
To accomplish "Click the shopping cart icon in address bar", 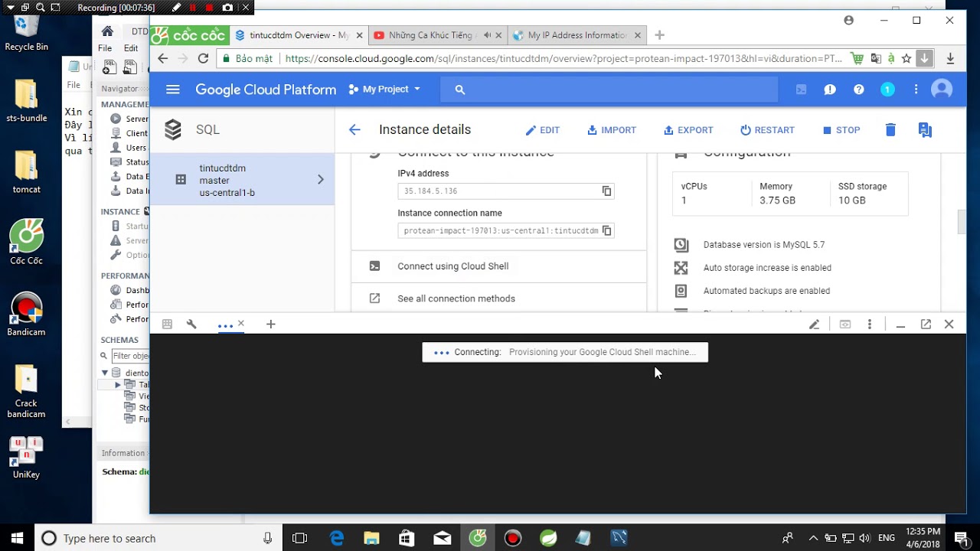I will 857,58.
